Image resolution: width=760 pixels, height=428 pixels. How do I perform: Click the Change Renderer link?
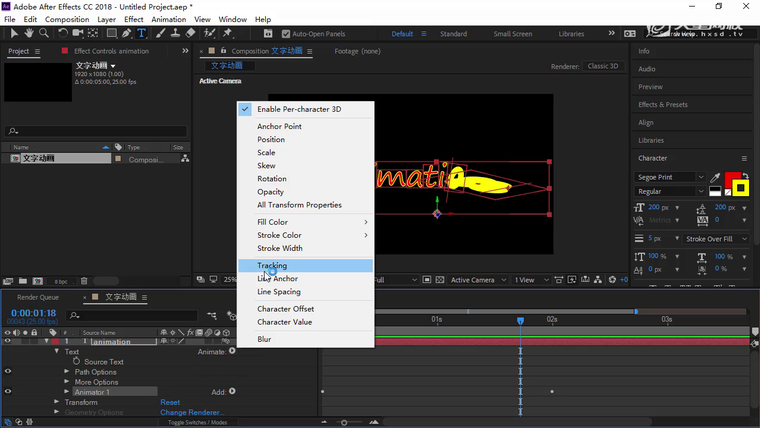click(192, 412)
